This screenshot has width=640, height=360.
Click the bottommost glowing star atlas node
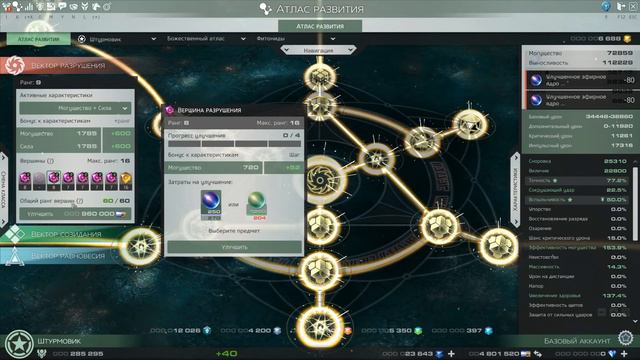coord(320,327)
